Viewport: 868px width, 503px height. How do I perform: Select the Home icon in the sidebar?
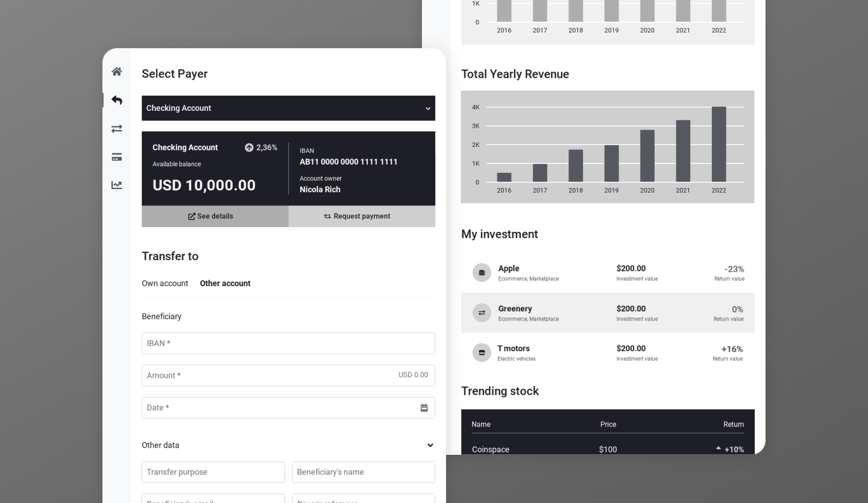click(116, 71)
